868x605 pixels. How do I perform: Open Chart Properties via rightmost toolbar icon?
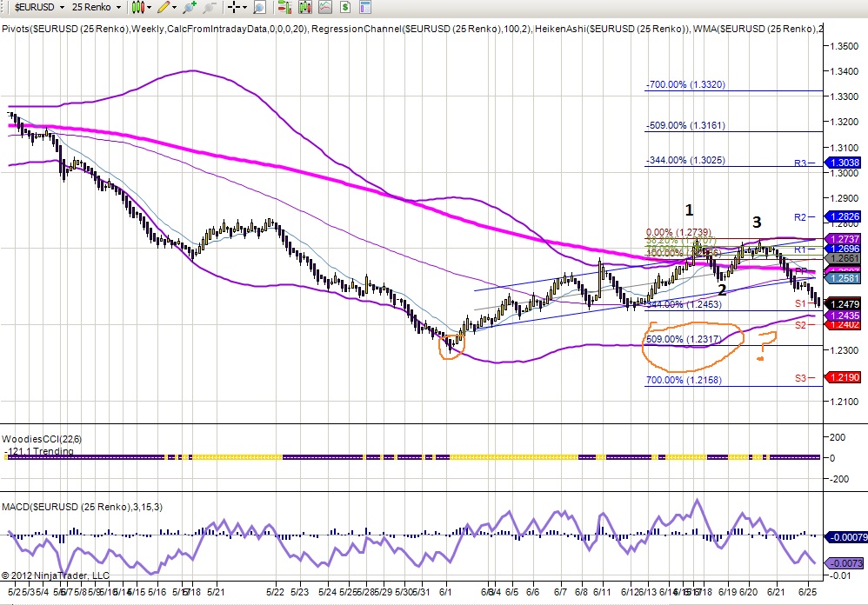pos(365,7)
